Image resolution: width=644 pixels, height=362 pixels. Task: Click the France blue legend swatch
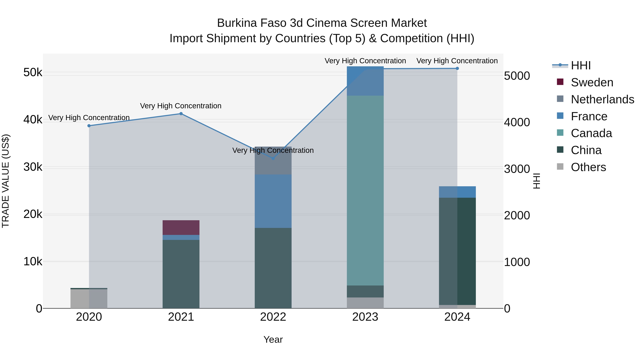(x=560, y=116)
